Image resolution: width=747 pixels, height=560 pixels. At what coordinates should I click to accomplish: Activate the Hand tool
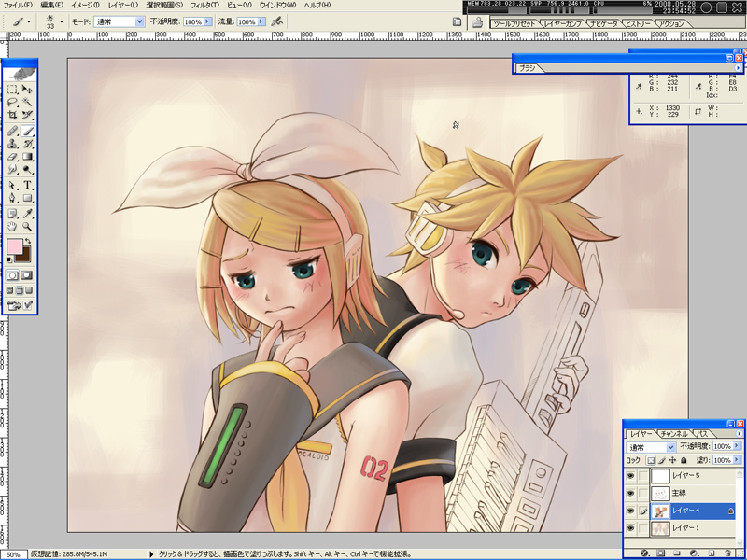tap(13, 226)
